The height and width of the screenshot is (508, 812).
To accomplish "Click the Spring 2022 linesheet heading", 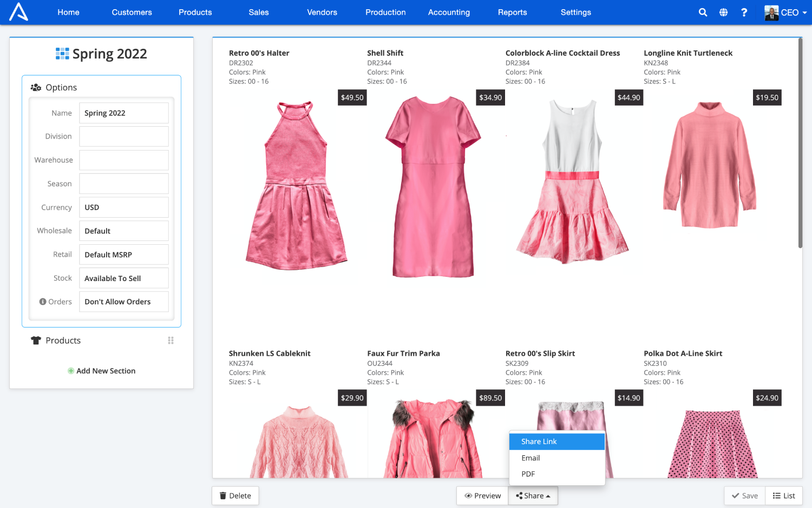I will [110, 54].
